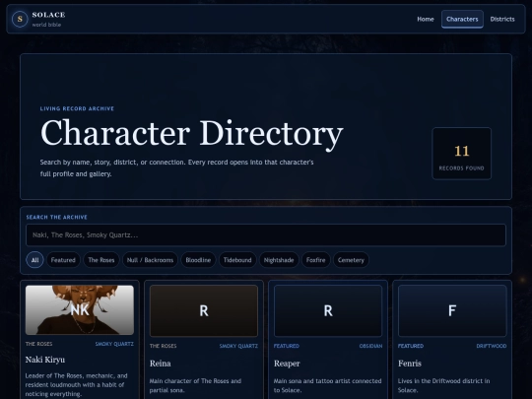
Task: Toggle the Nightshade filter chip
Action: click(279, 260)
